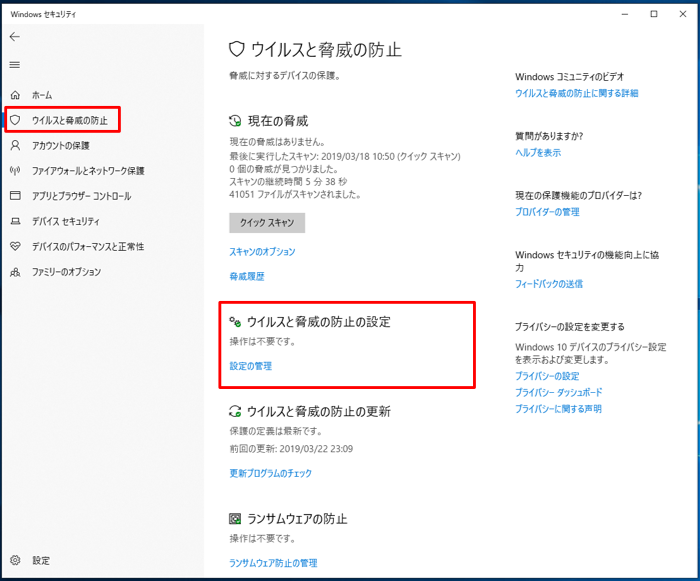Open ファミリーのオプション page
The image size is (700, 581).
click(x=66, y=272)
